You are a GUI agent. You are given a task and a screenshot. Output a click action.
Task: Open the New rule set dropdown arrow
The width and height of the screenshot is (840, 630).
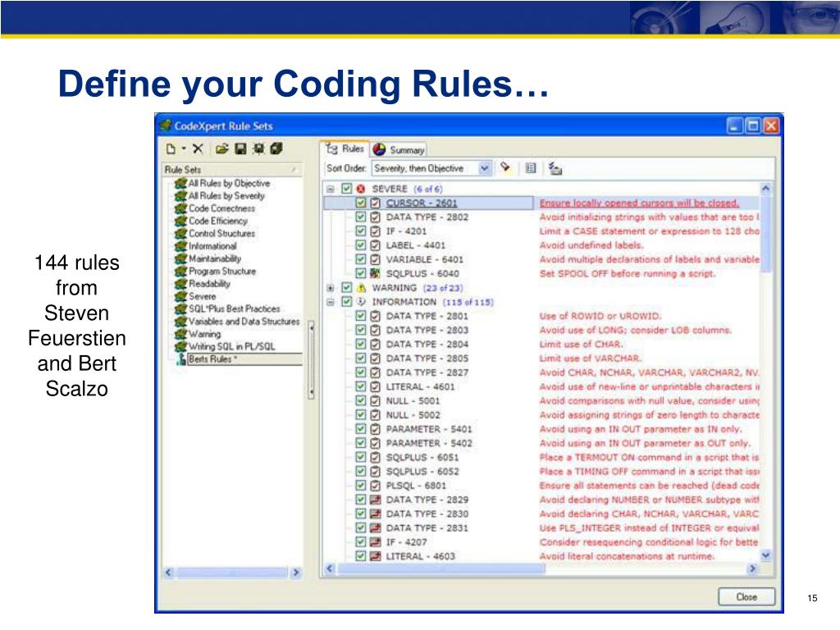click(x=184, y=149)
